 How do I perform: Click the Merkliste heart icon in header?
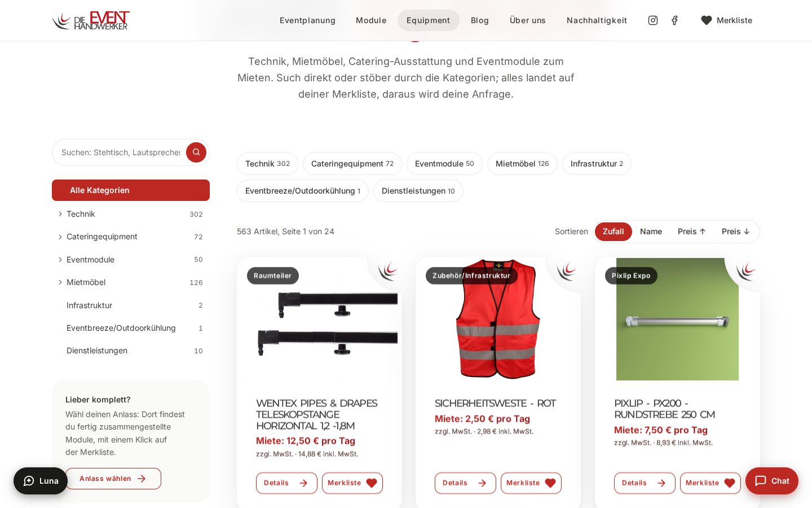point(707,20)
